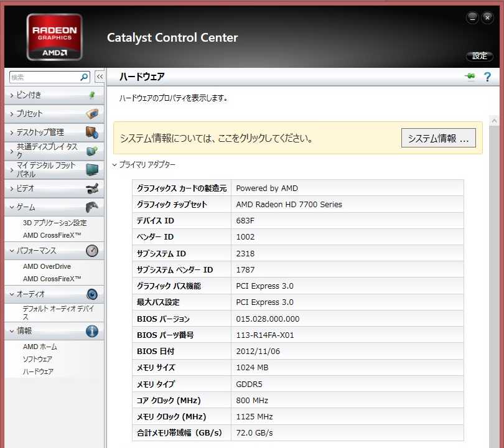Click the Radeon Graphics AMD logo

point(55,37)
